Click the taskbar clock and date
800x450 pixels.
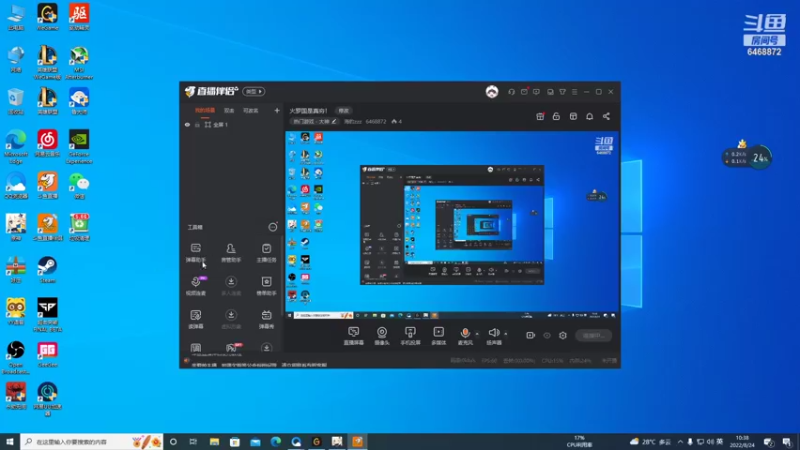pyautogui.click(x=742, y=442)
